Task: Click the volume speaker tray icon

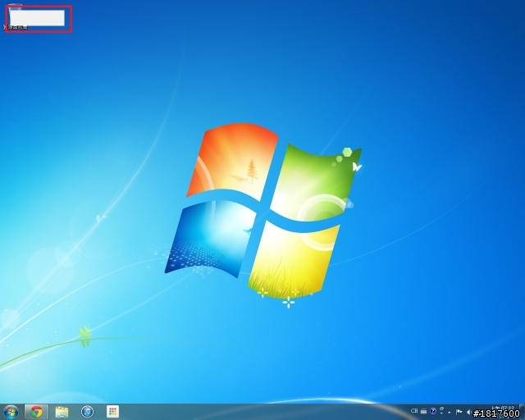Action: [x=469, y=413]
